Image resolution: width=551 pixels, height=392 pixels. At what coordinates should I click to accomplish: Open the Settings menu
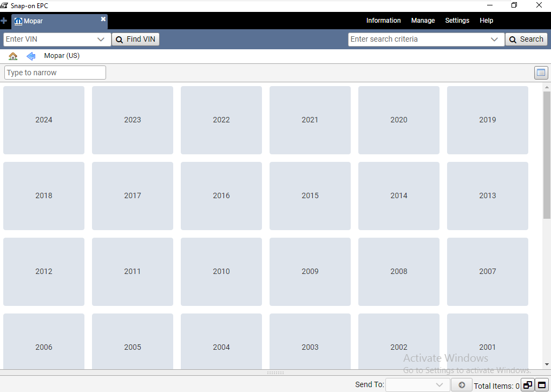(457, 21)
